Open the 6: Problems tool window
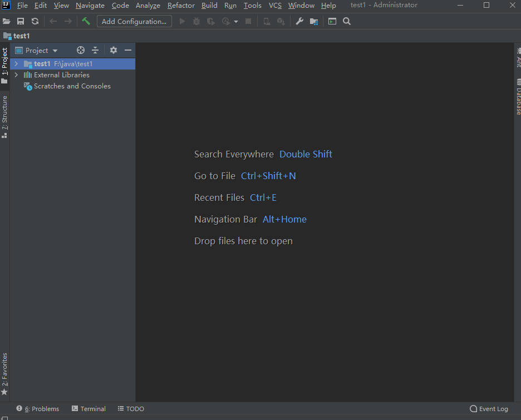 click(x=37, y=409)
